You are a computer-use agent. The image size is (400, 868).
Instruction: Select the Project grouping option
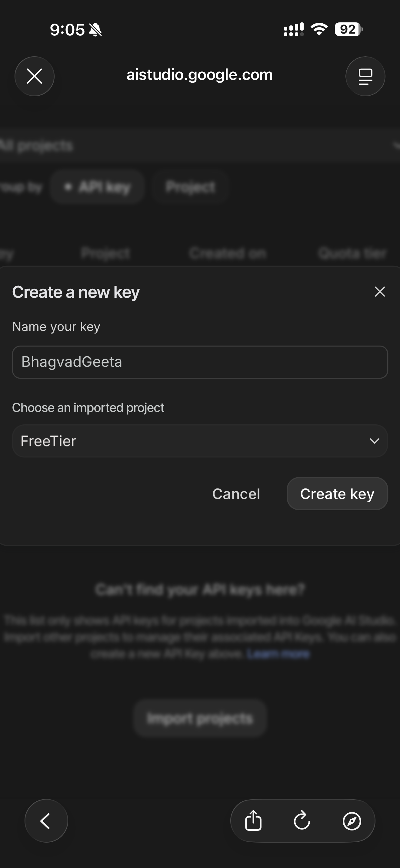tap(191, 187)
